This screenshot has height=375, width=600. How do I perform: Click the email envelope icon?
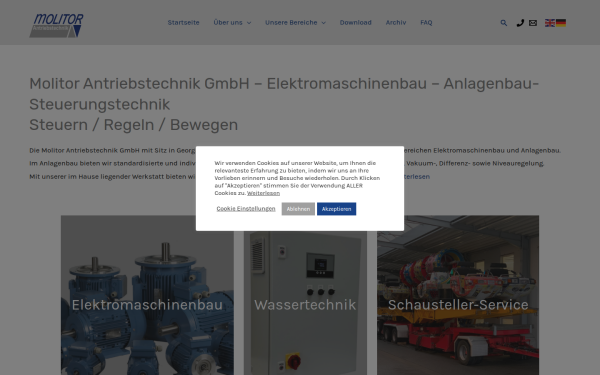(x=533, y=23)
